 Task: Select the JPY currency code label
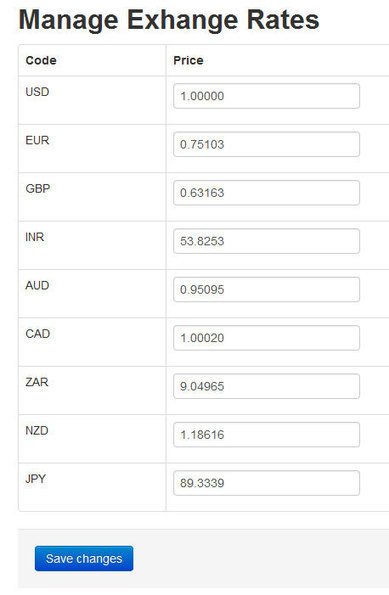click(36, 479)
